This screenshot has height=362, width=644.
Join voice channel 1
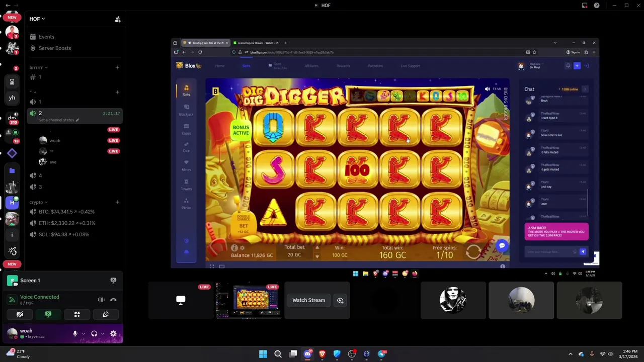75,102
